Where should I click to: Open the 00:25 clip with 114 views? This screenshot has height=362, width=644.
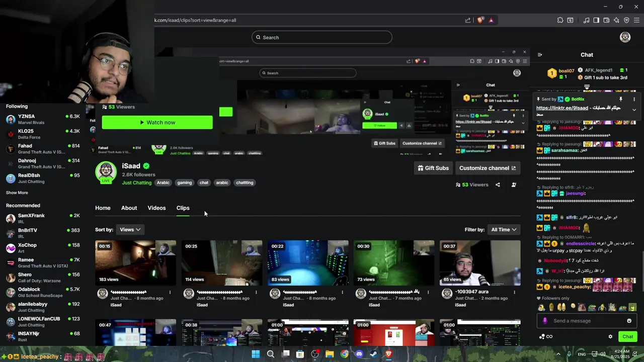222,263
